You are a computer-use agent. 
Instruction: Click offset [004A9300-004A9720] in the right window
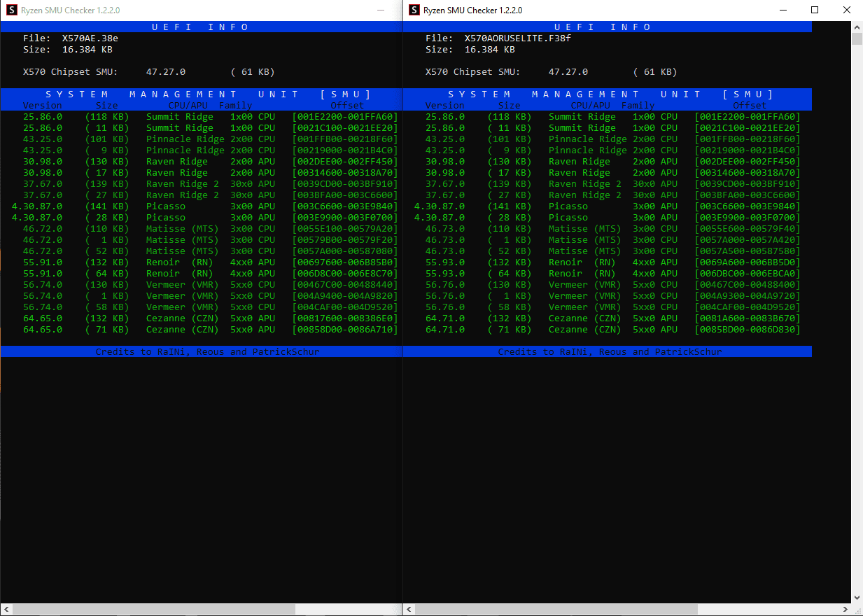pos(748,296)
